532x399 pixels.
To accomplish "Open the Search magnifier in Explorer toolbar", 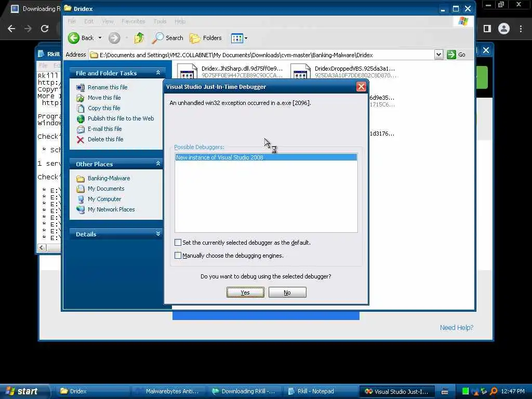I will [x=157, y=38].
